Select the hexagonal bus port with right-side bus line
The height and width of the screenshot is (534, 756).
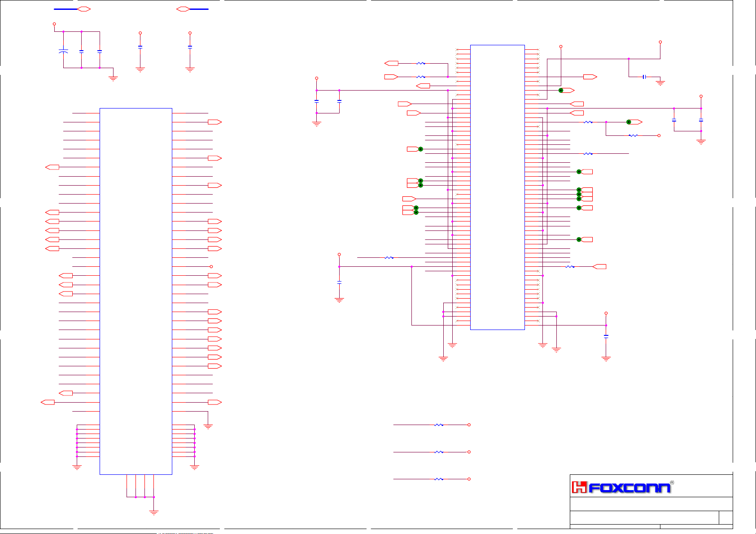click(183, 9)
